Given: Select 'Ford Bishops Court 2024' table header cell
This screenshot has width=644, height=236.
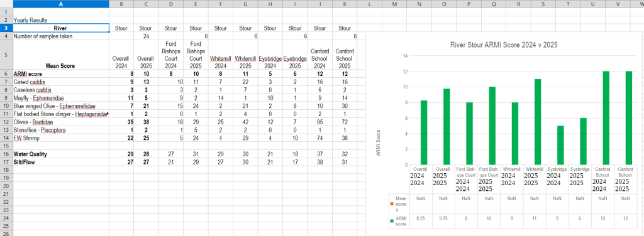Looking at the screenshot, I should point(171,55).
